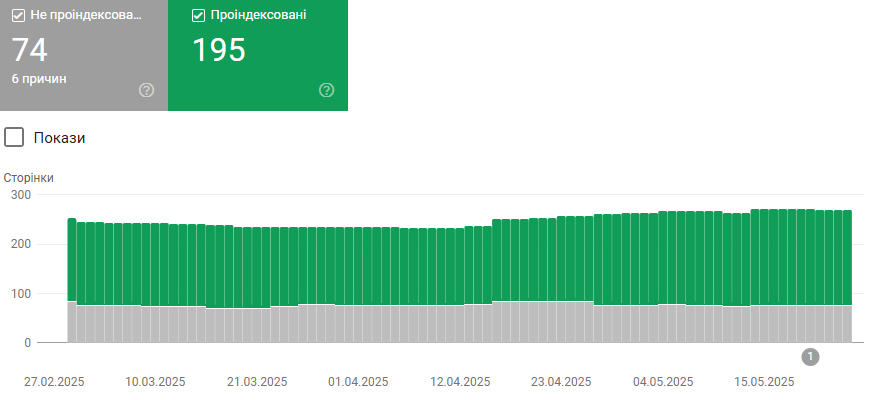869x400 pixels.
Task: Click the last chart bar at the right end
Action: 847,276
